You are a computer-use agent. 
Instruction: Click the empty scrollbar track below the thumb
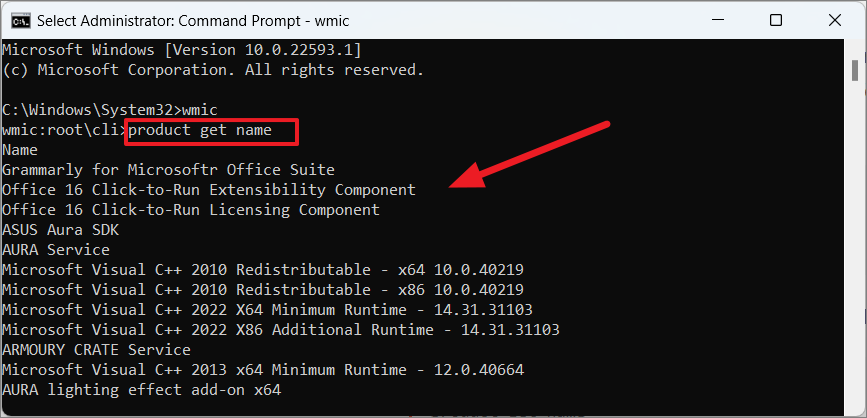(x=854, y=250)
